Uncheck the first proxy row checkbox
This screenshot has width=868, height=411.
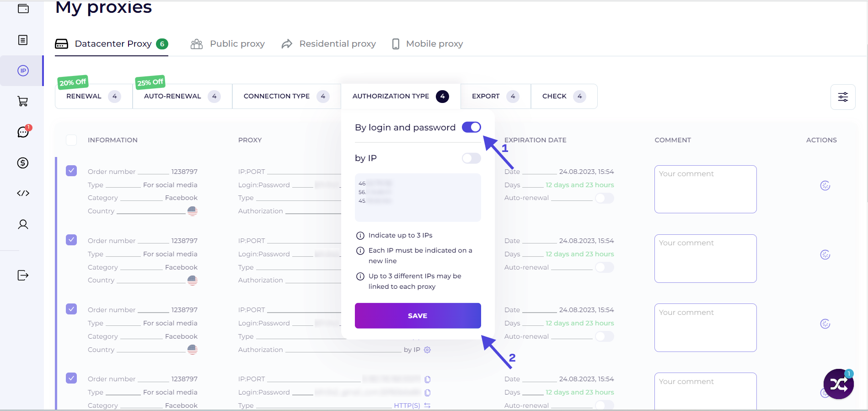(x=71, y=171)
